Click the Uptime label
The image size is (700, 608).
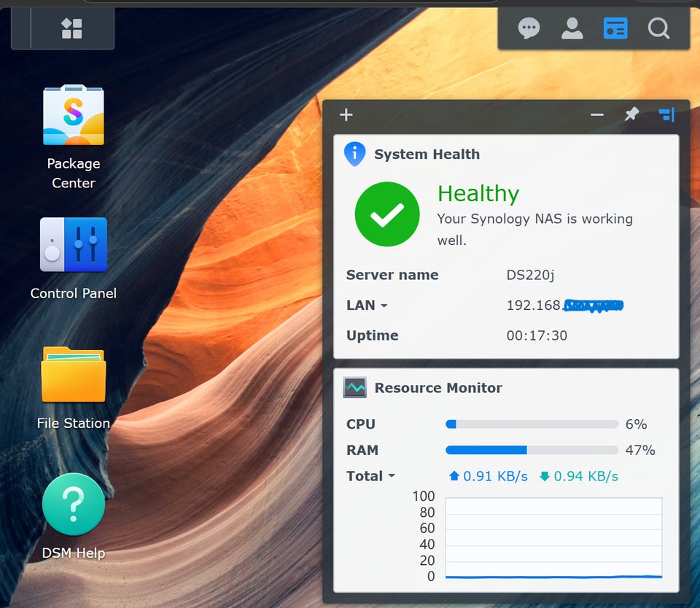coord(373,335)
